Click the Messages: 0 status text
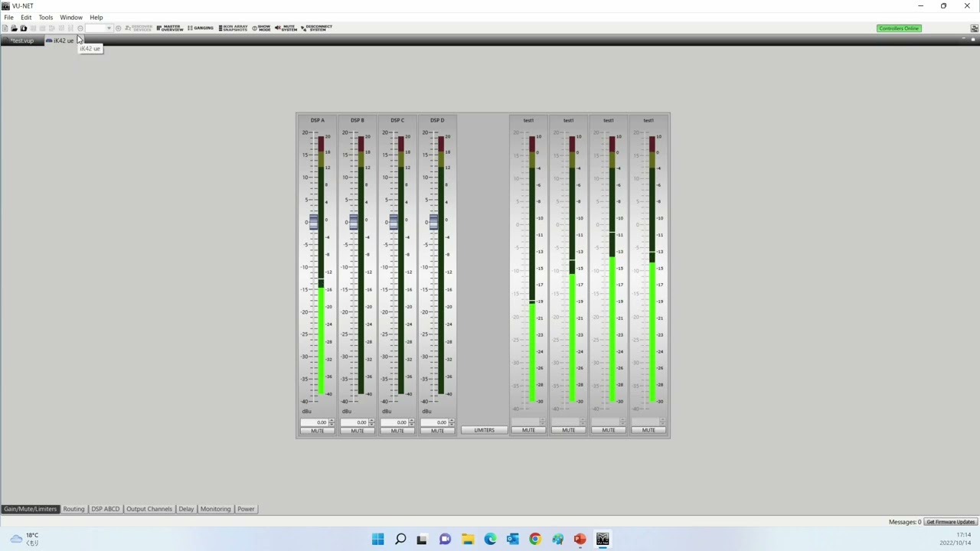Viewport: 980px width, 551px height. point(905,522)
